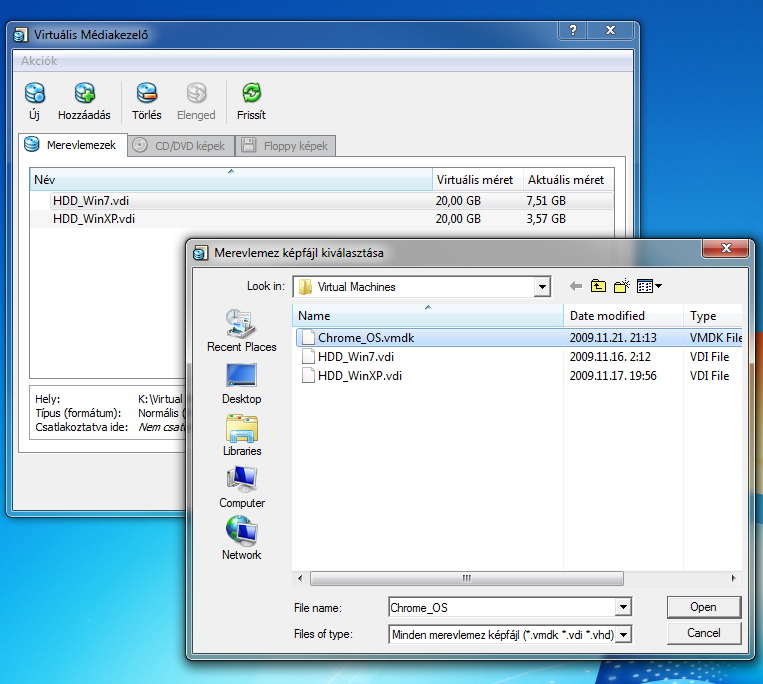Expand the Look in folder dropdown
The height and width of the screenshot is (684, 763).
coord(542,287)
